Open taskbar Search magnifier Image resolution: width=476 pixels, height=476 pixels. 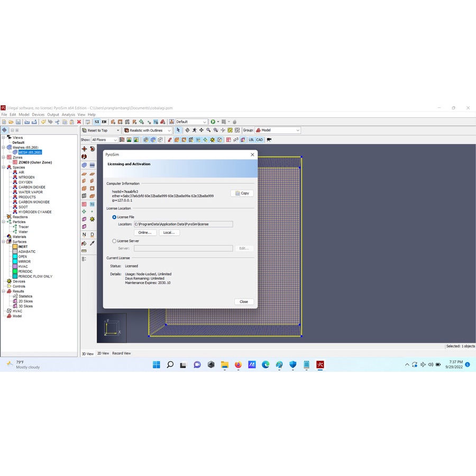coord(170,364)
